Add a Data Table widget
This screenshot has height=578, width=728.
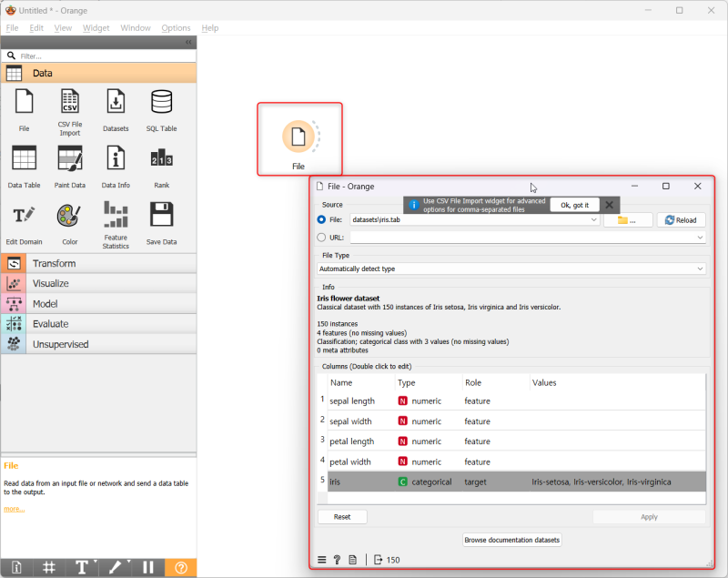25,167
